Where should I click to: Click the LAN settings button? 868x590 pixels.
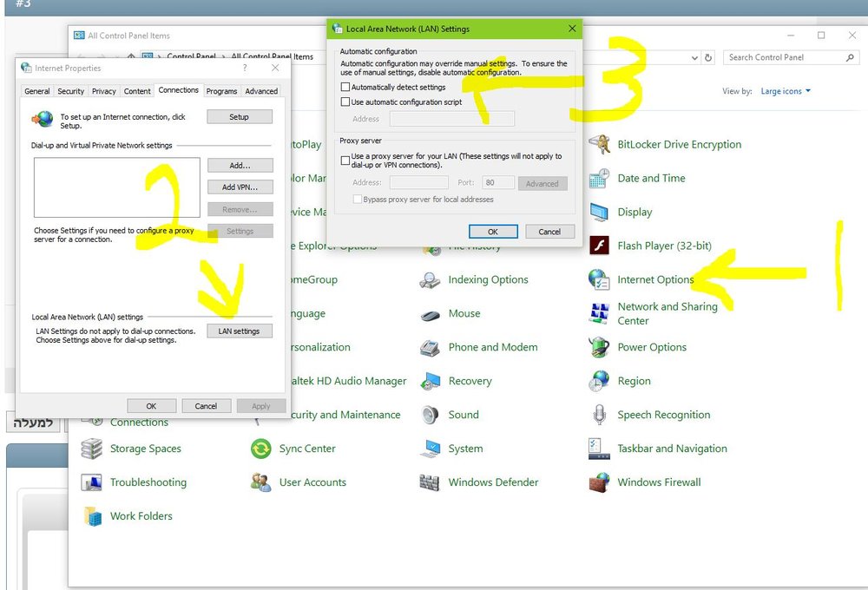(240, 331)
